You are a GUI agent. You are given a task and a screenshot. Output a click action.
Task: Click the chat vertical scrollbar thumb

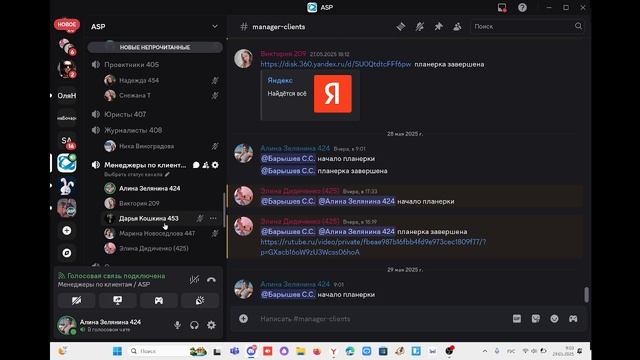point(587,295)
